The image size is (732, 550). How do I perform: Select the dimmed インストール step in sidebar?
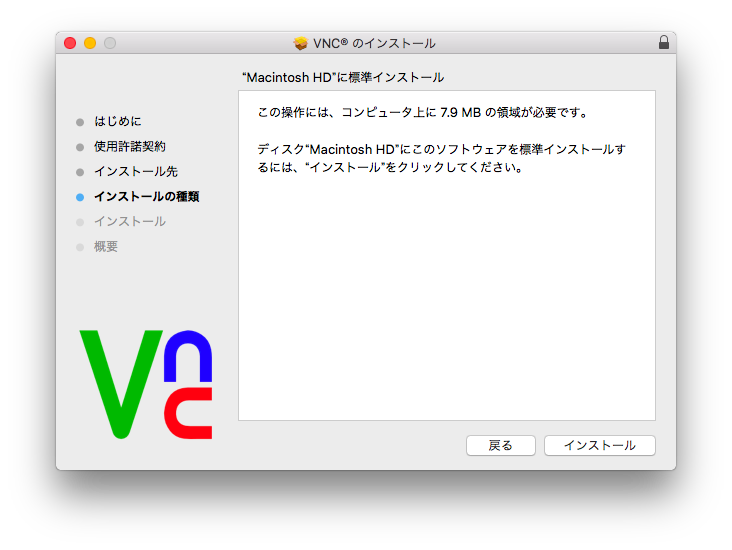tap(130, 221)
